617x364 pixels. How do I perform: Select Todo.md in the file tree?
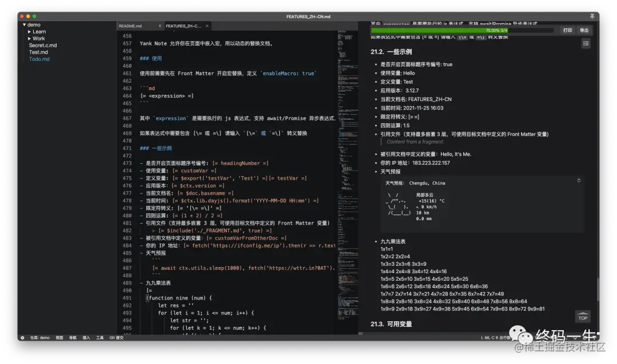tap(39, 59)
